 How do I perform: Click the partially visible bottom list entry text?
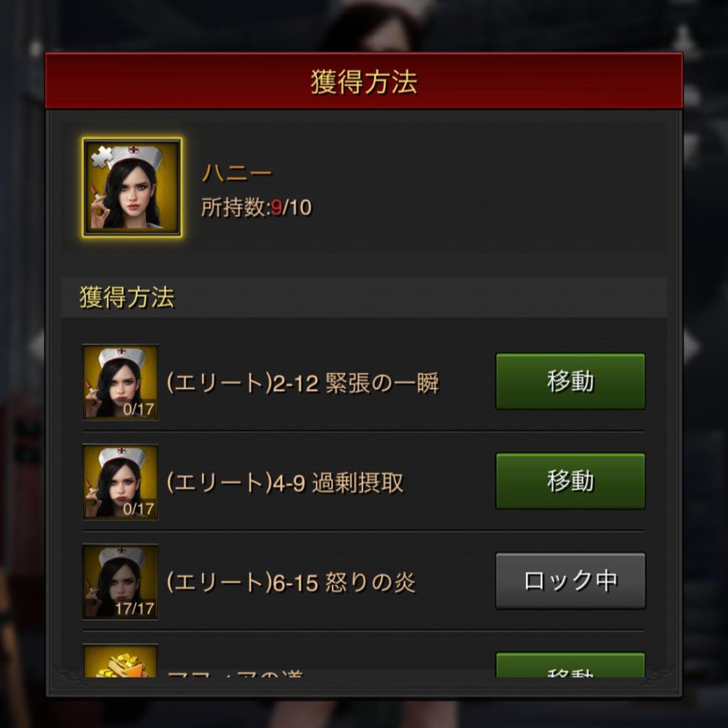coord(235,673)
